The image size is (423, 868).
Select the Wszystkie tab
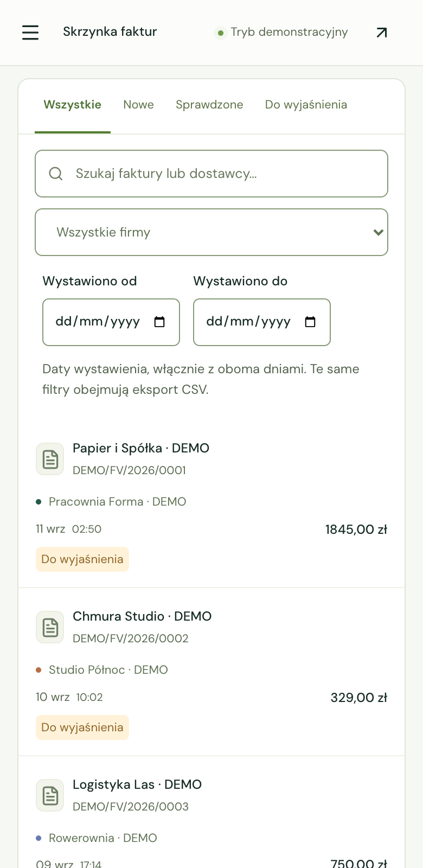point(73,105)
